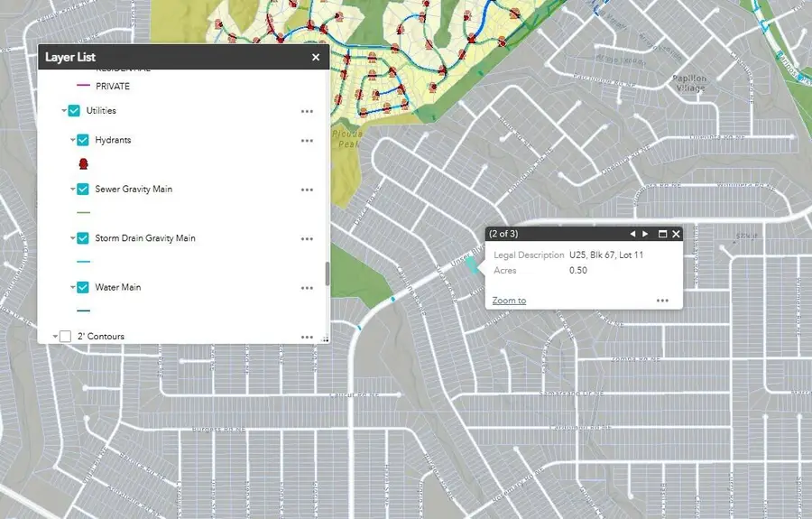Collapse the Utilities group arrow
This screenshot has width=812, height=519.
pyautogui.click(x=64, y=111)
